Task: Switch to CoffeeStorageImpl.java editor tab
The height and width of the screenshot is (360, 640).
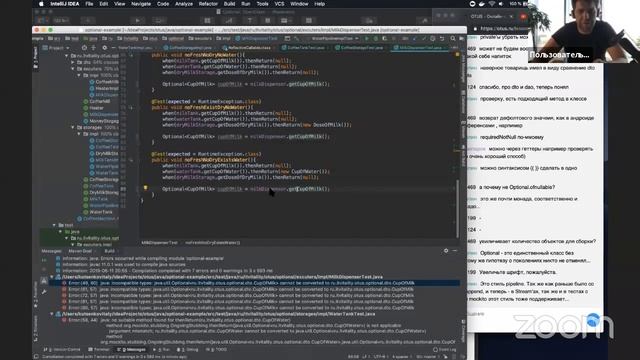Action: click(x=190, y=48)
